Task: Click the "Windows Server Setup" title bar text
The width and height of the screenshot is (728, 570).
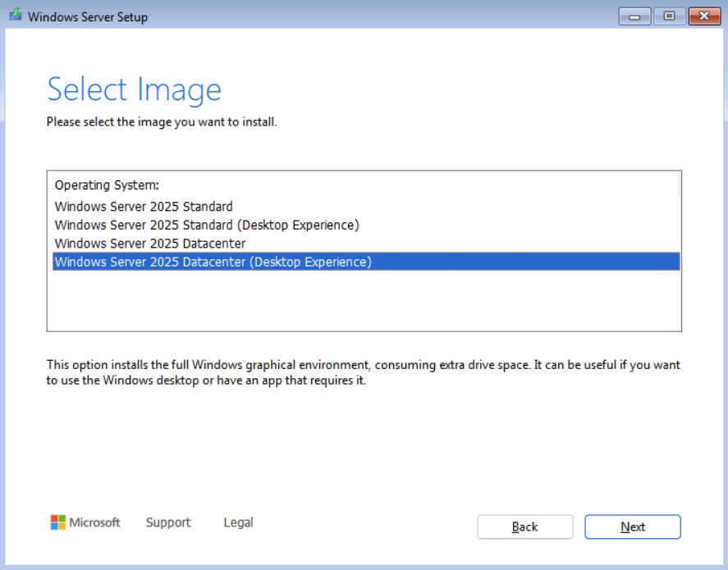Action: coord(88,16)
